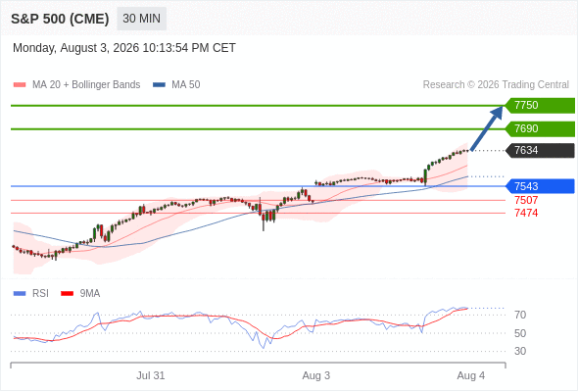The height and width of the screenshot is (392, 578).
Task: Click the 7543 blue pivot label
Action: 540,186
